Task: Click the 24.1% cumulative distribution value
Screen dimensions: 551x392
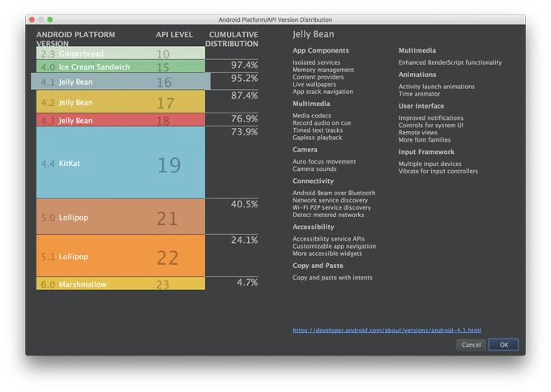Action: click(244, 240)
